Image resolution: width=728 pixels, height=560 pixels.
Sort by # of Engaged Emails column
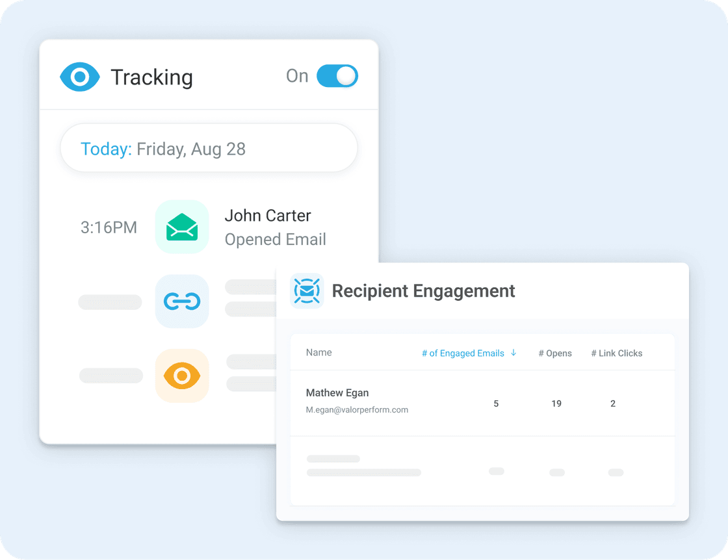click(x=463, y=353)
